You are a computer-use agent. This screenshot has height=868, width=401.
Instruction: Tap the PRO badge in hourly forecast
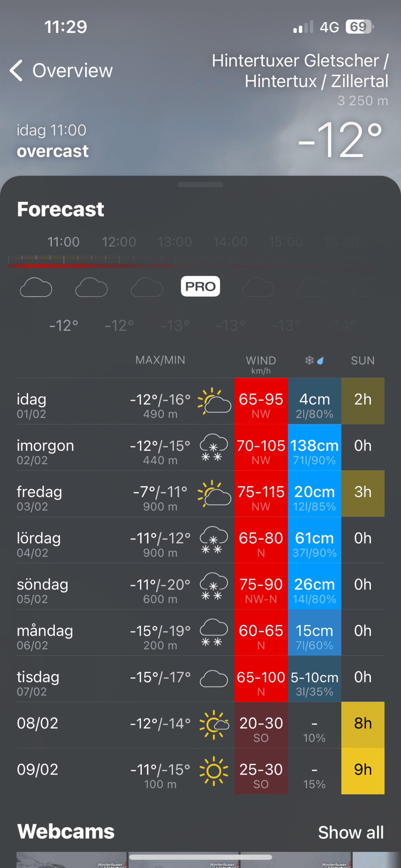pyautogui.click(x=200, y=286)
